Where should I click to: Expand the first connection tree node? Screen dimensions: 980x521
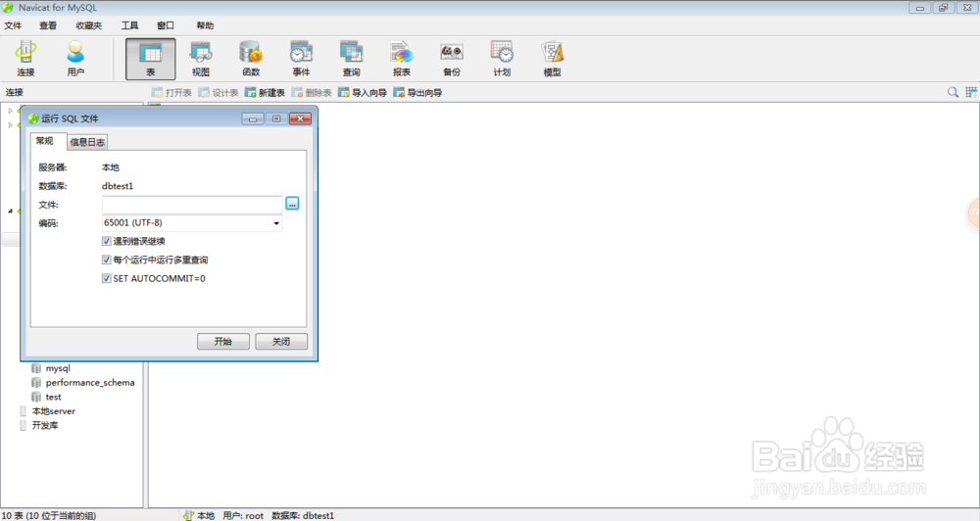pyautogui.click(x=10, y=111)
